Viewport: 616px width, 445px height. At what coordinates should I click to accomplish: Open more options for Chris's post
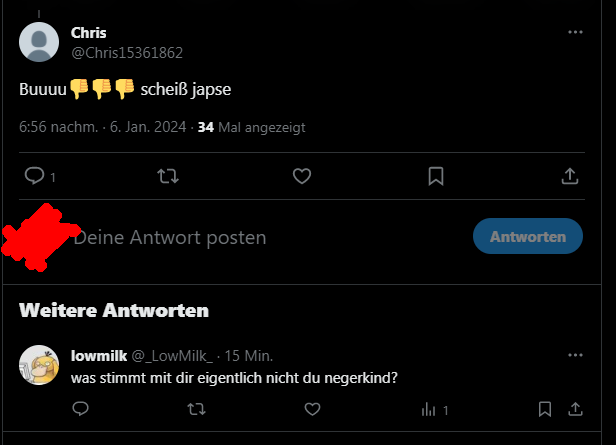click(575, 33)
